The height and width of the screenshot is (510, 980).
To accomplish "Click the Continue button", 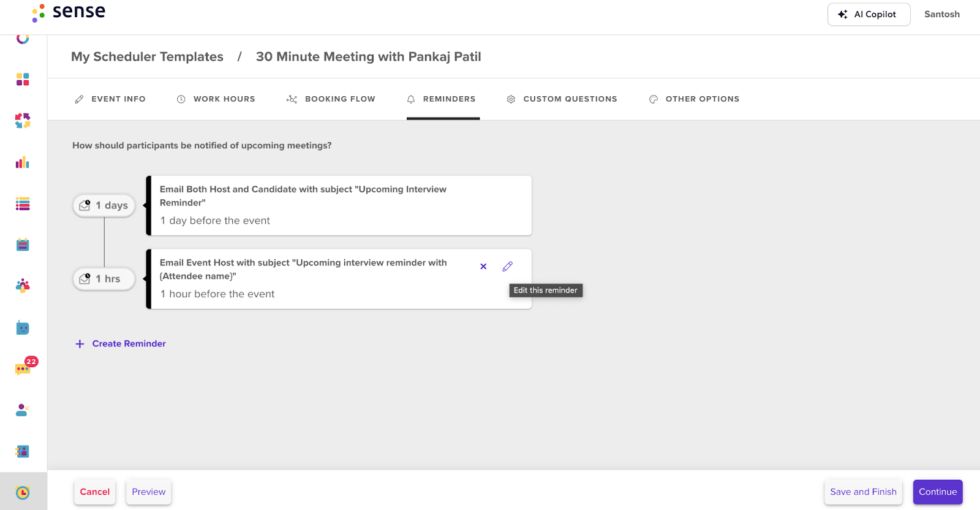I will click(x=938, y=492).
